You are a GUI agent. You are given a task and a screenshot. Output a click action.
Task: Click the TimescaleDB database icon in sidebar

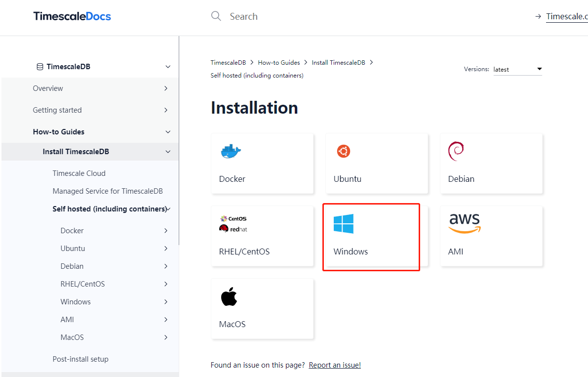point(40,67)
